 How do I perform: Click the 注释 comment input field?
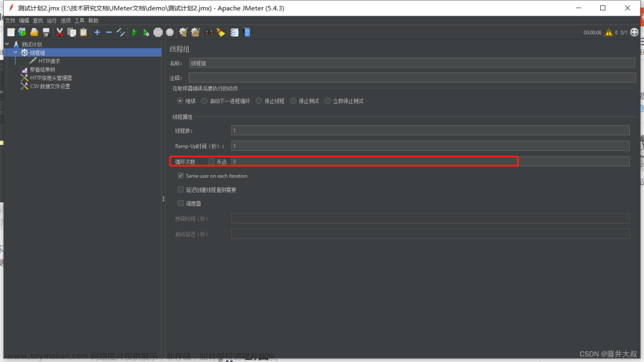coord(412,77)
